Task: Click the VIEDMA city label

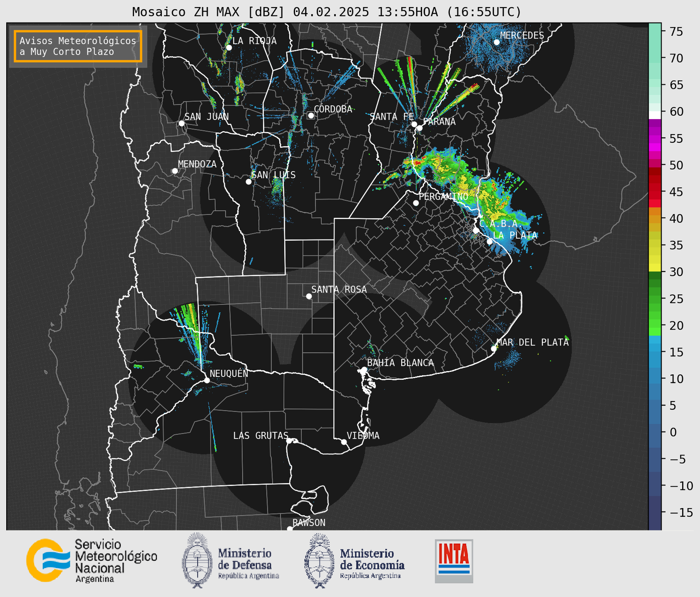Action: pyautogui.click(x=363, y=436)
